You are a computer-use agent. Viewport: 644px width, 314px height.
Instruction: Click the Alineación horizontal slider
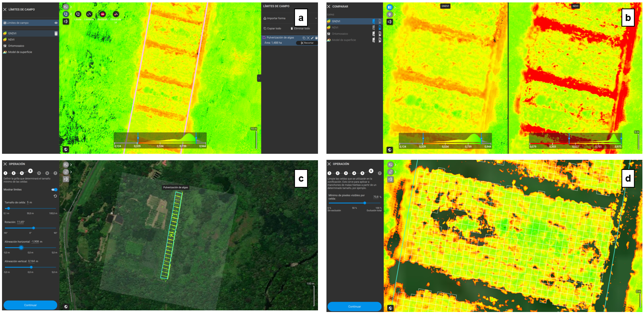click(30, 247)
